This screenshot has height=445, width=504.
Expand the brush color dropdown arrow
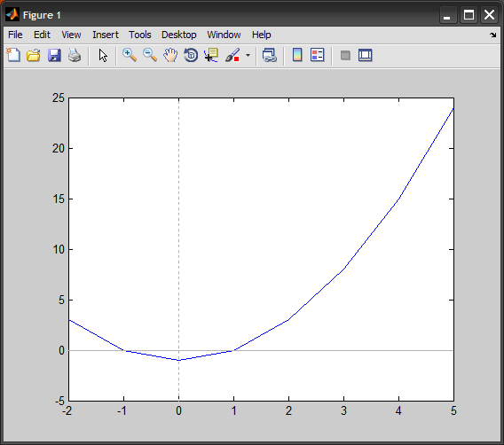pos(248,55)
